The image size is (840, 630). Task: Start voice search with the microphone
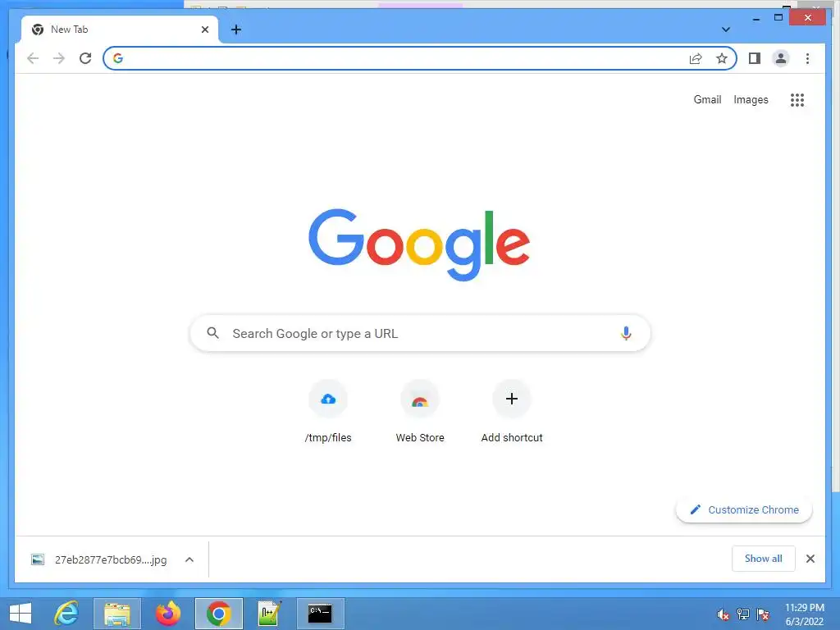coord(626,333)
